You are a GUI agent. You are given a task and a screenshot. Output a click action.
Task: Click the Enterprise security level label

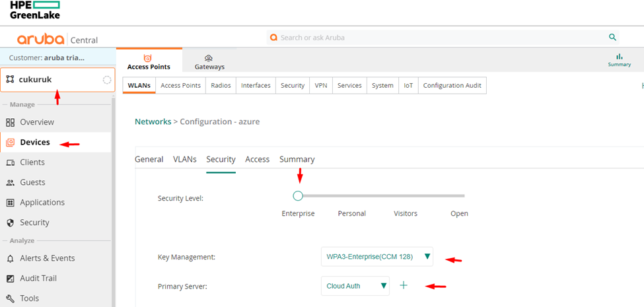point(298,213)
